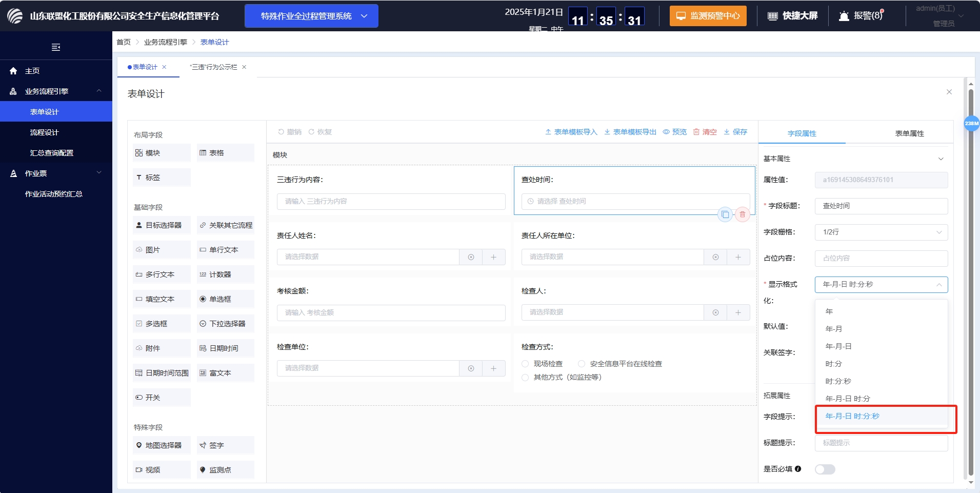Image resolution: width=980 pixels, height=493 pixels.
Task: Expand the 作业票 menu group
Action: pyautogui.click(x=99, y=173)
